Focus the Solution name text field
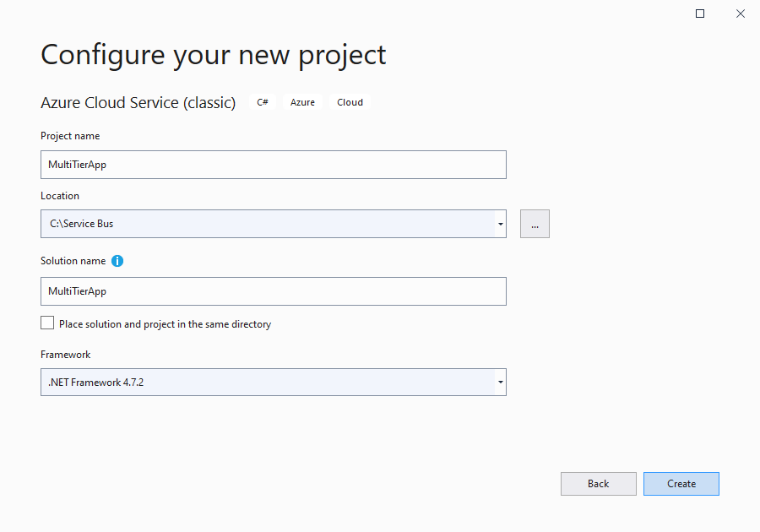Viewport: 760px width, 532px height. tap(273, 291)
